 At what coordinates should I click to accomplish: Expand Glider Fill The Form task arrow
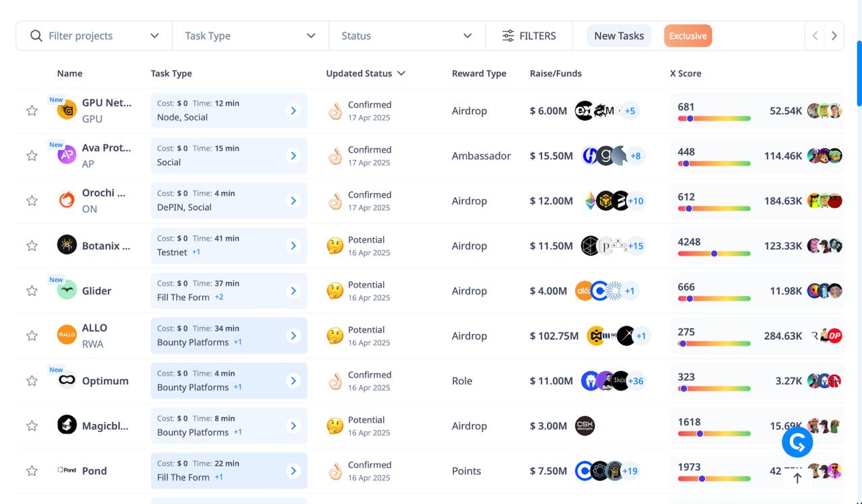293,291
